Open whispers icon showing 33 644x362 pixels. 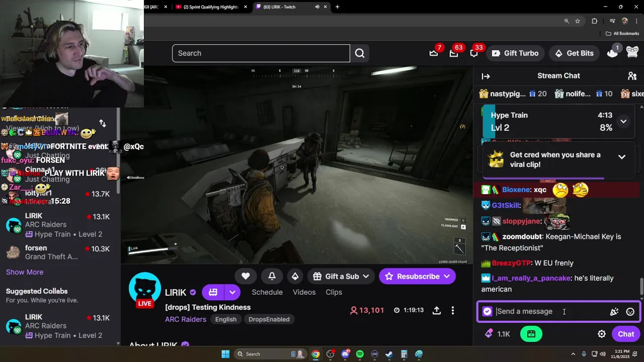[x=474, y=53]
